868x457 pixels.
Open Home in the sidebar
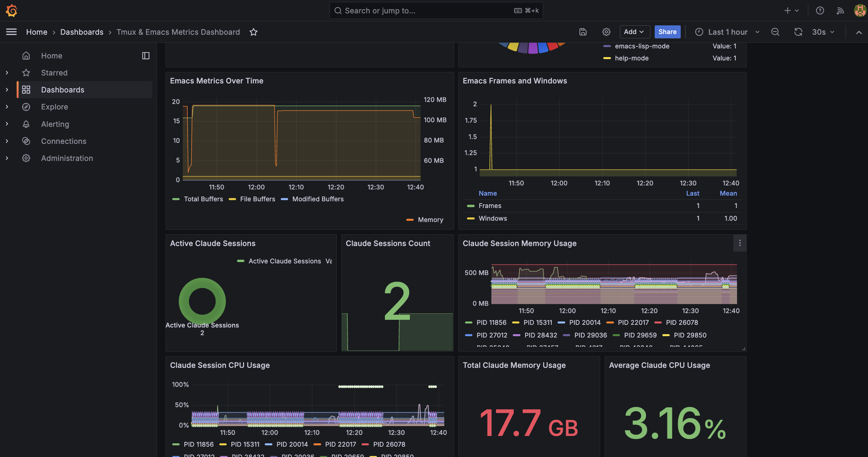51,56
